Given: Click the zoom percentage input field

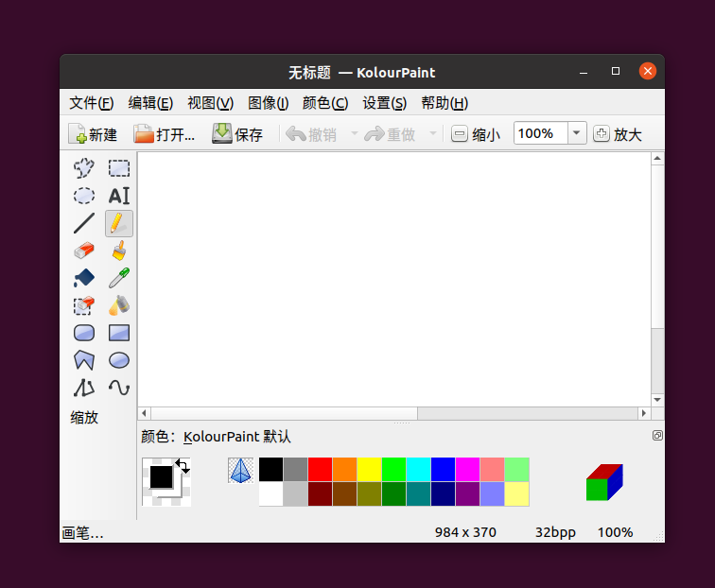Looking at the screenshot, I should [541, 133].
